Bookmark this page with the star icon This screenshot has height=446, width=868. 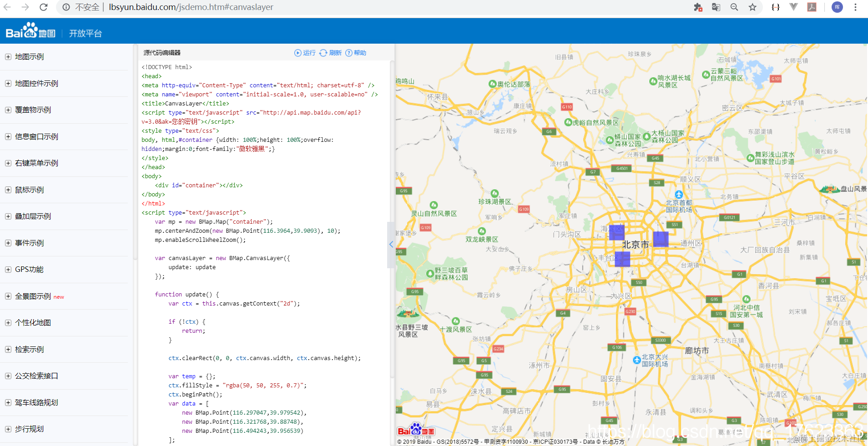[752, 7]
